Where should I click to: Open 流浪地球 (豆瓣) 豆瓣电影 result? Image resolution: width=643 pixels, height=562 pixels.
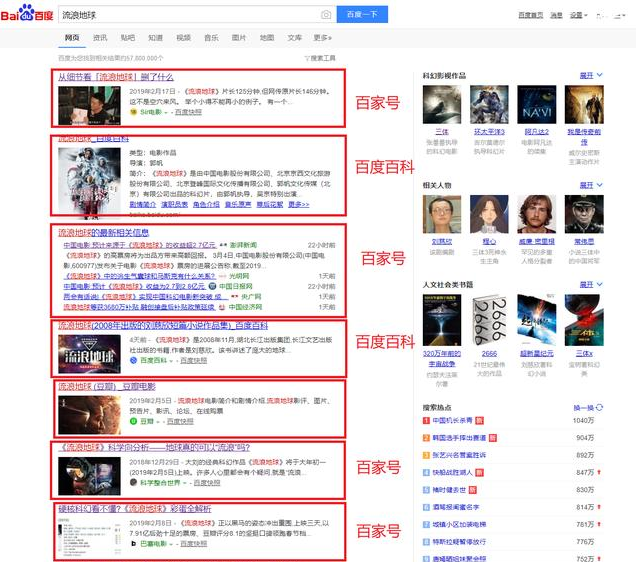click(x=107, y=386)
